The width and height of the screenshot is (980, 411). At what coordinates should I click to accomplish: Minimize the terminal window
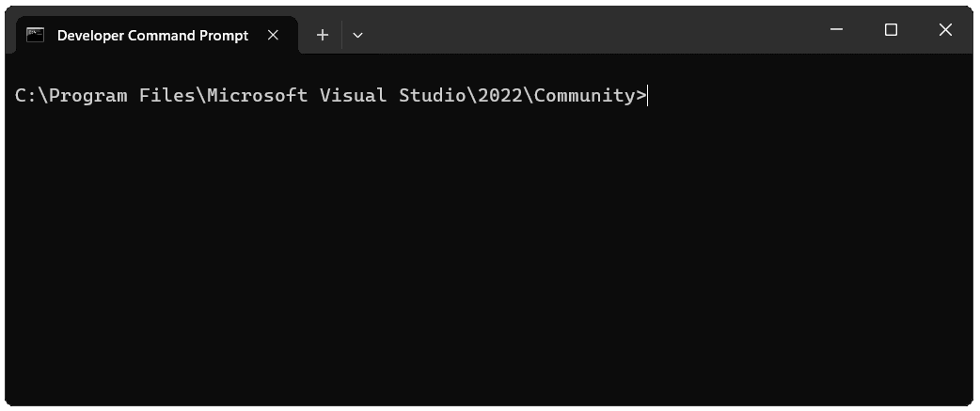pyautogui.click(x=837, y=30)
